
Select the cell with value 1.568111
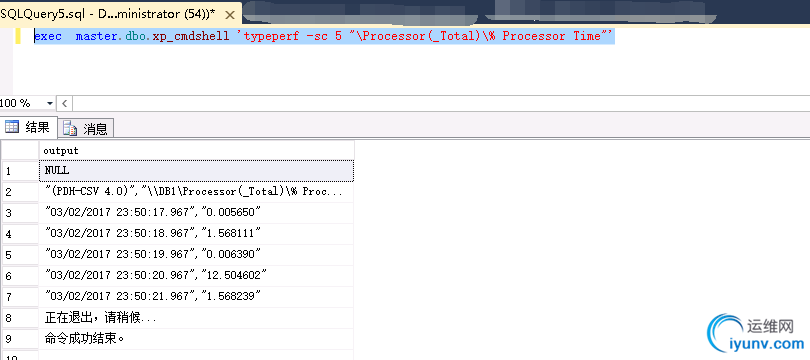pyautogui.click(x=197, y=234)
